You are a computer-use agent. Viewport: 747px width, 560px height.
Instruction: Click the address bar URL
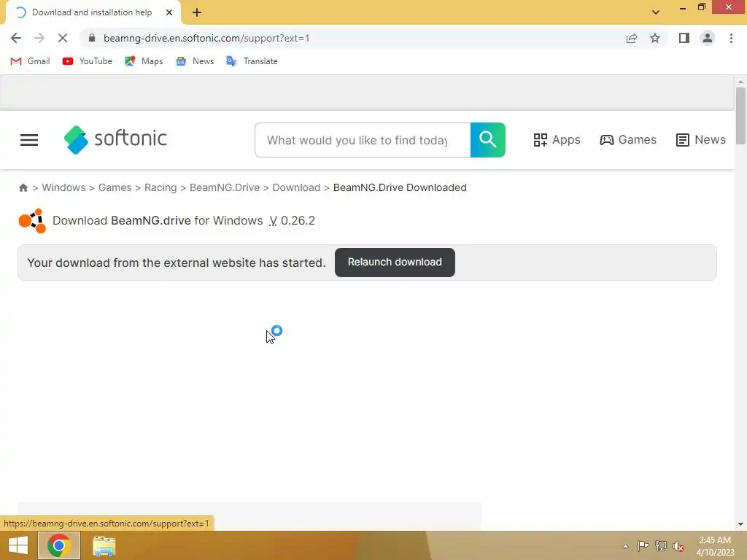click(x=206, y=38)
